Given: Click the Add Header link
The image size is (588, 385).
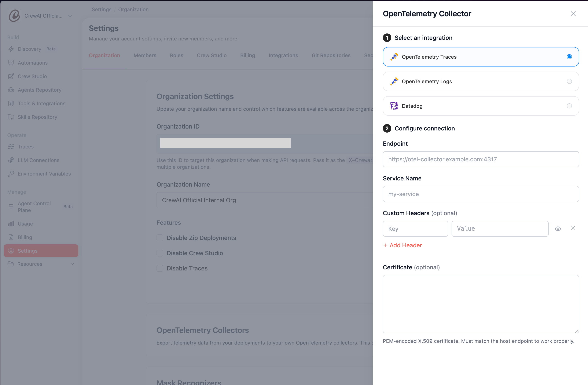Looking at the screenshot, I should tap(403, 245).
